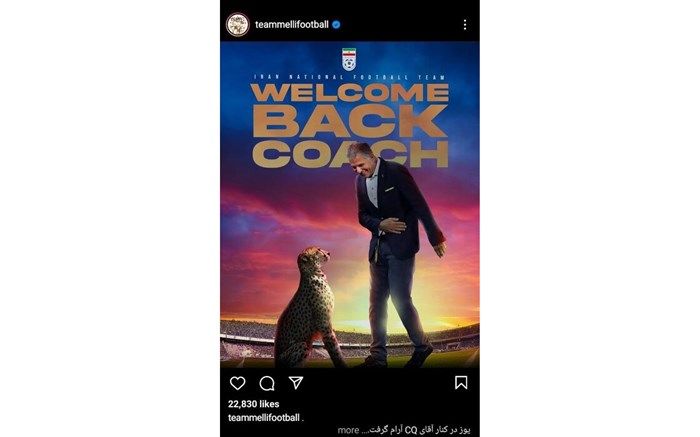Click the Iran National Football Team text line
700x437 pixels.
click(350, 77)
